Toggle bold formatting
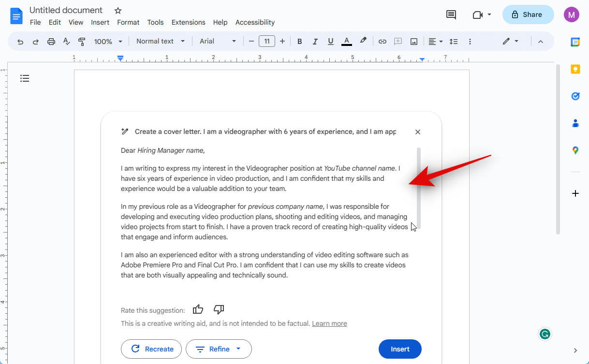Screen dimensions: 589x364 pos(300,42)
